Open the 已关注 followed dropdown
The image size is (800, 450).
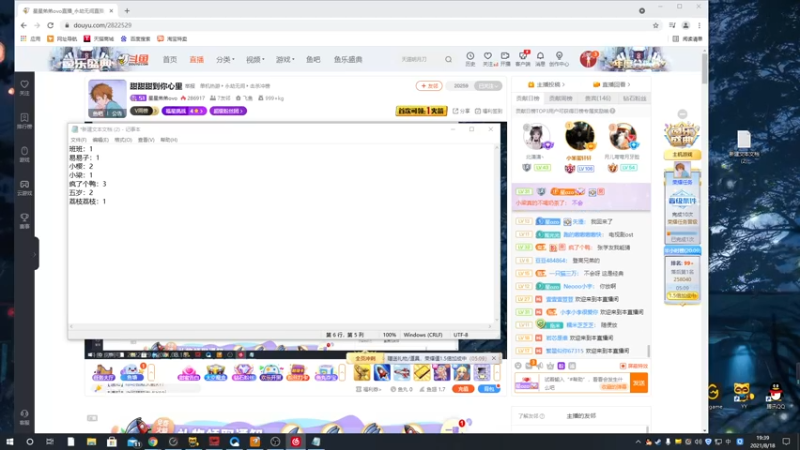pos(488,86)
